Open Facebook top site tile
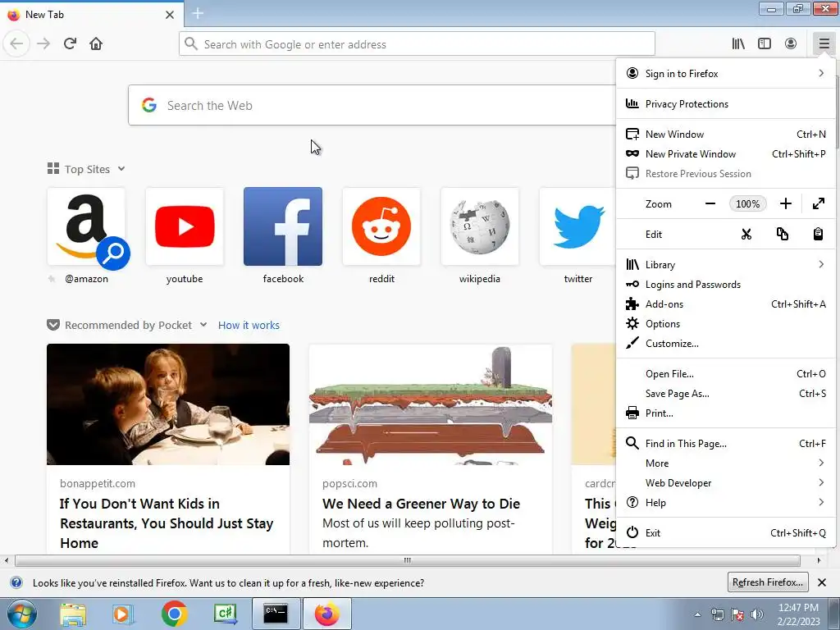 point(283,226)
